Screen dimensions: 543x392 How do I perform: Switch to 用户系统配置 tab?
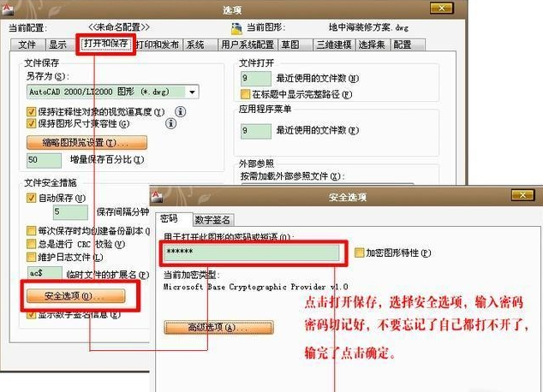(x=248, y=45)
